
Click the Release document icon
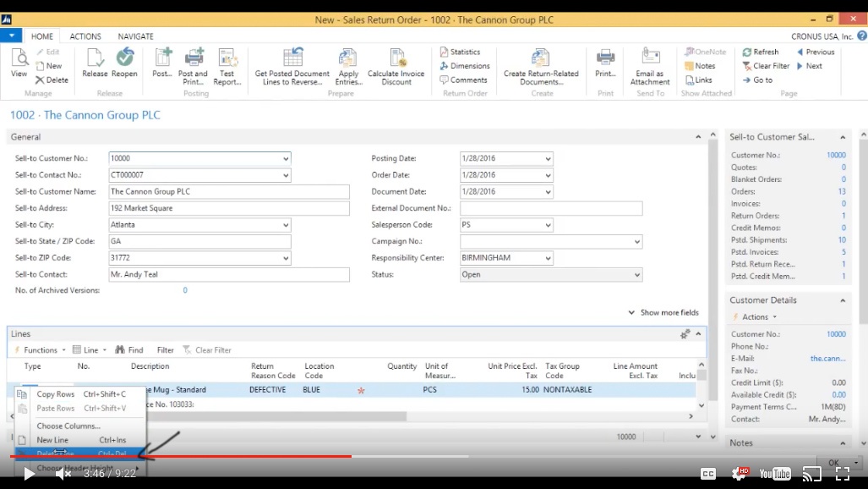[x=95, y=63]
